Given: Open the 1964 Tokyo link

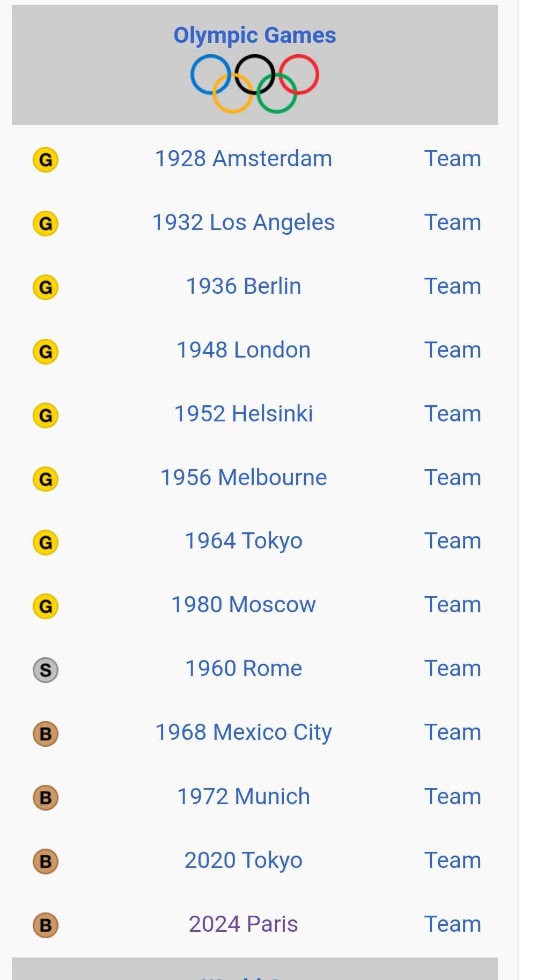Looking at the screenshot, I should [244, 541].
